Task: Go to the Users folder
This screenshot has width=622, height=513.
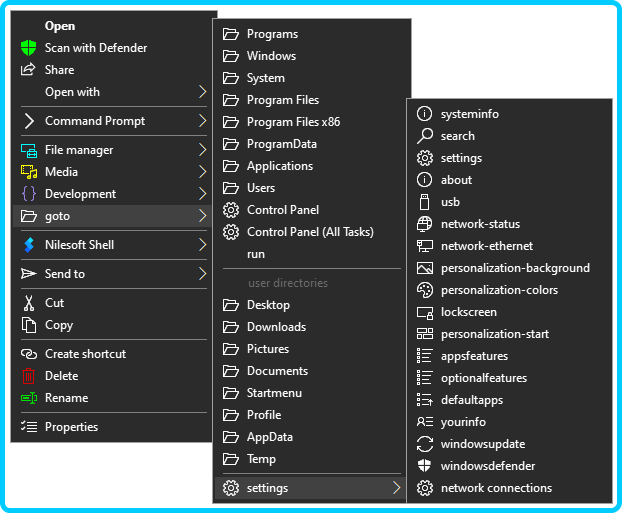Action: 310,188
